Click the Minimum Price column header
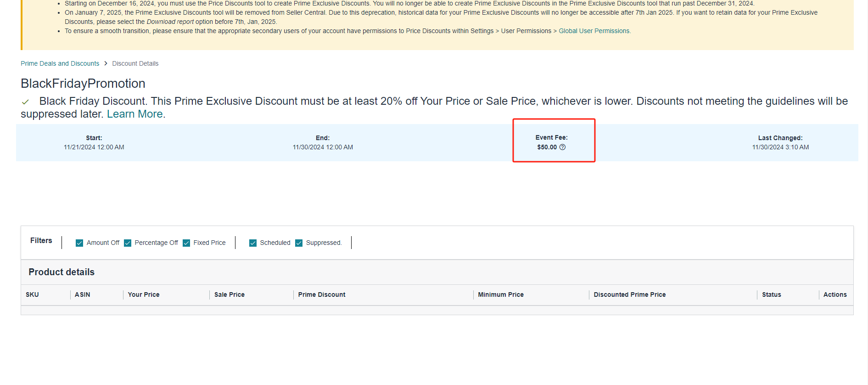 tap(500, 294)
